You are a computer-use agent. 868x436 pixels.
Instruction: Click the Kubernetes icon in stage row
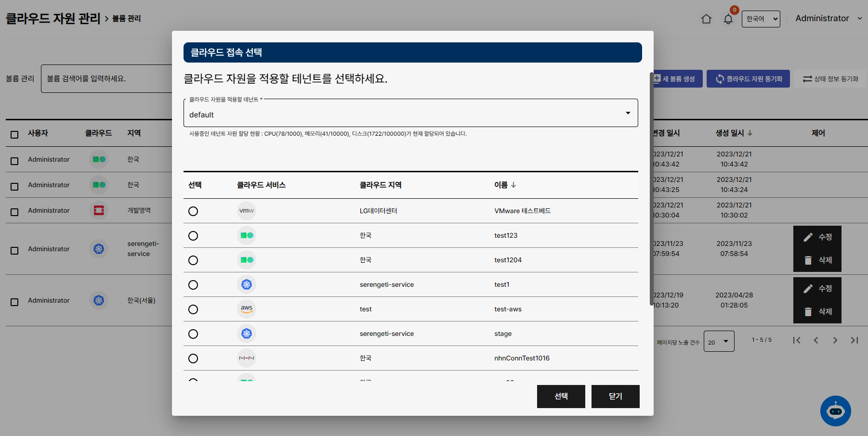click(247, 333)
